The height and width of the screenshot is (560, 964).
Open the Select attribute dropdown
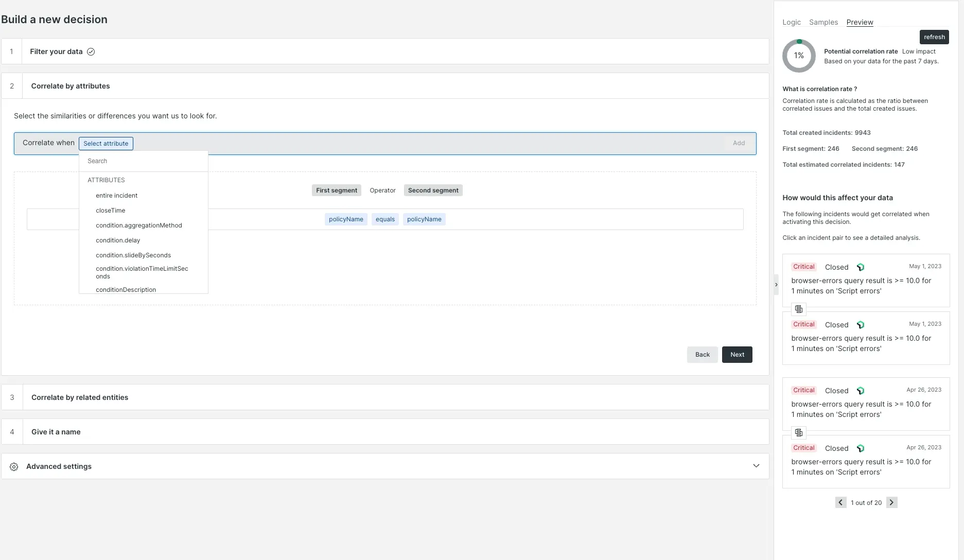(106, 144)
